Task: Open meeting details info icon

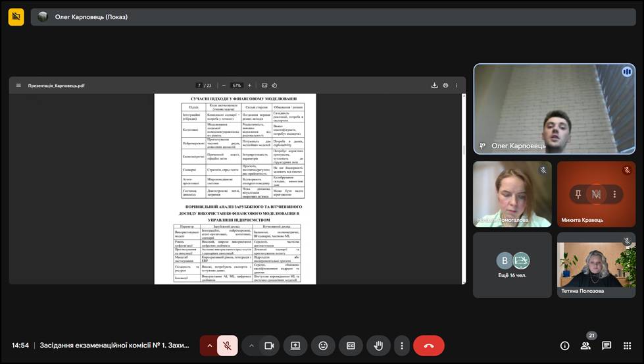Action: click(564, 346)
